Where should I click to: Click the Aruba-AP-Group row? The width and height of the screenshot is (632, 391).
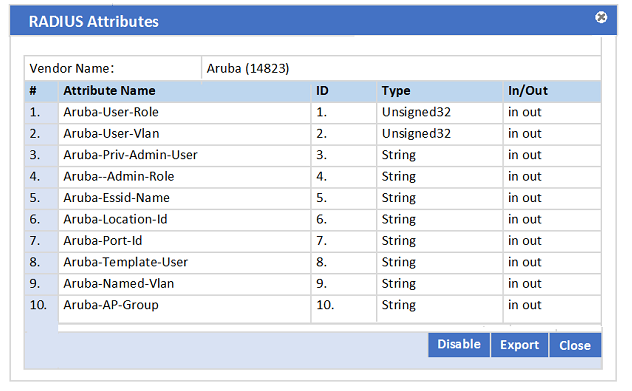[313, 305]
